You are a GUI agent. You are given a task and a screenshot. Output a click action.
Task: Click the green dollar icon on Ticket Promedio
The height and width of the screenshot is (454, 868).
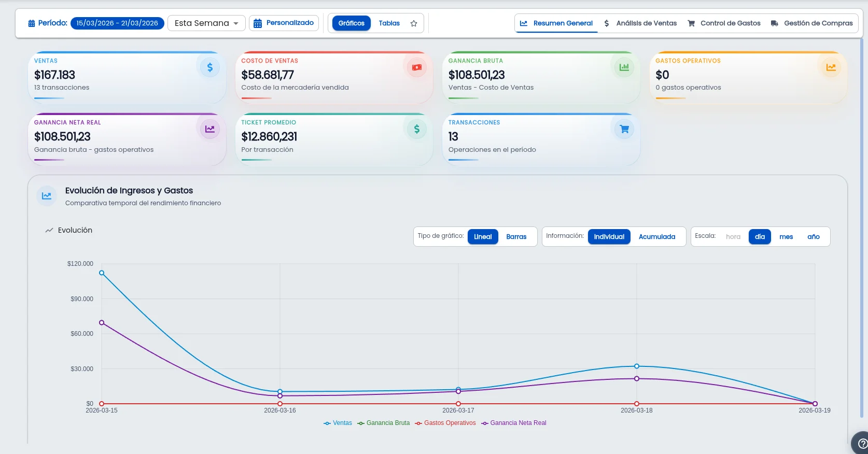coord(416,129)
